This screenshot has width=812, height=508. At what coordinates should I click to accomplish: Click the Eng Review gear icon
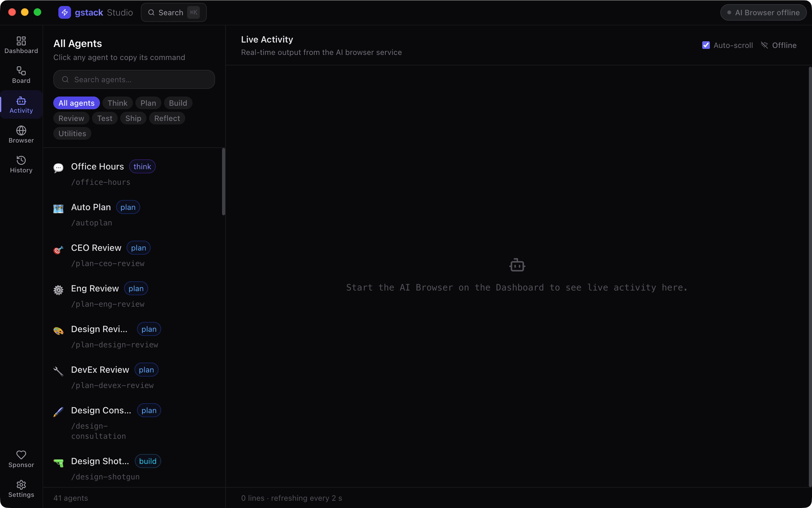(58, 290)
